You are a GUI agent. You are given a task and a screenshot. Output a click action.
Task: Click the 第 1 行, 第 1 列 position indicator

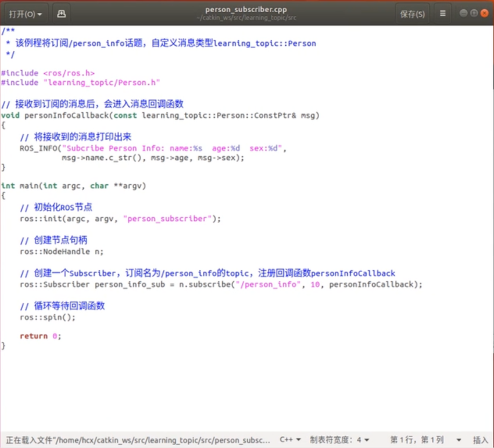pyautogui.click(x=417, y=439)
